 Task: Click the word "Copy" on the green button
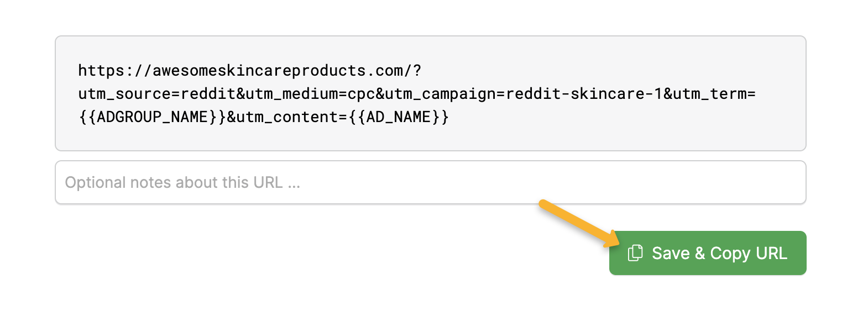click(730, 253)
